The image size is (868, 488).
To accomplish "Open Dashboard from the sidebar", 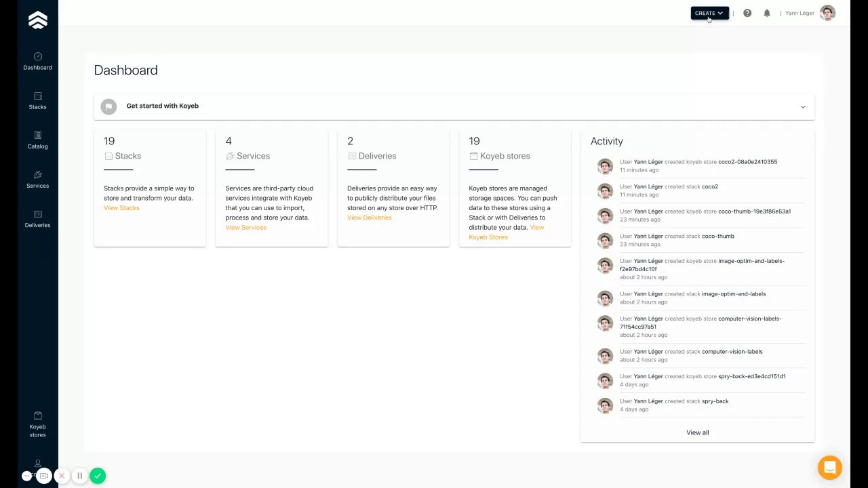I will (37, 61).
